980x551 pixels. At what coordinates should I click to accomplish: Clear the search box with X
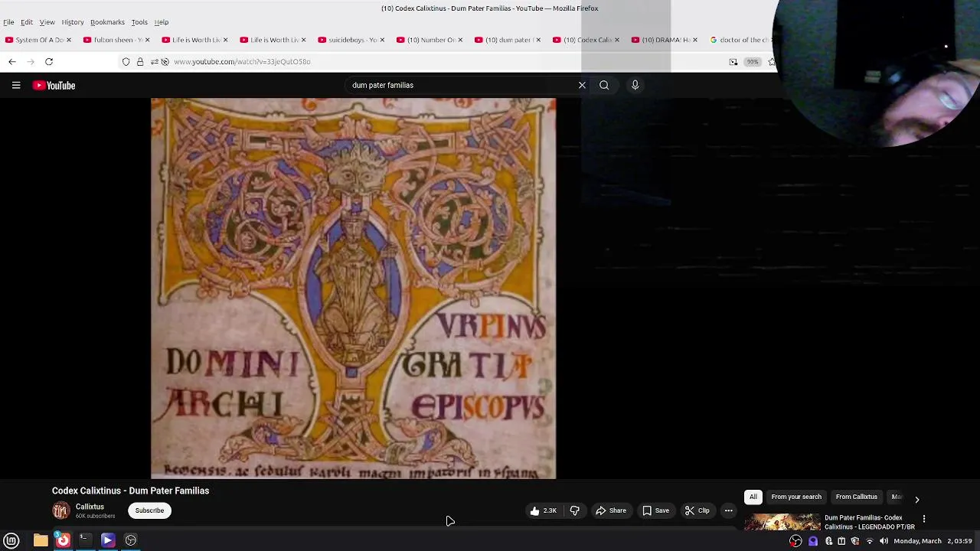click(582, 85)
